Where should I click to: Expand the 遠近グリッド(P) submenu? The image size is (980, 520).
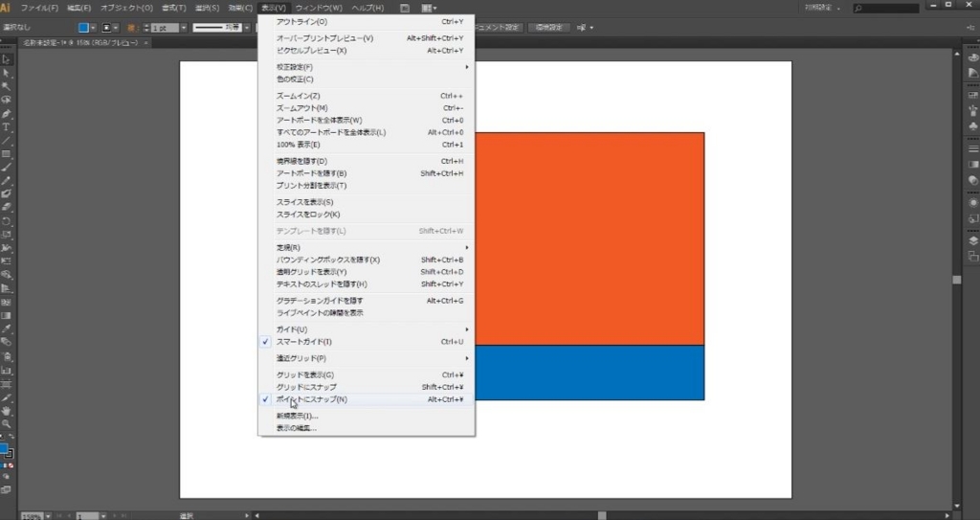367,358
